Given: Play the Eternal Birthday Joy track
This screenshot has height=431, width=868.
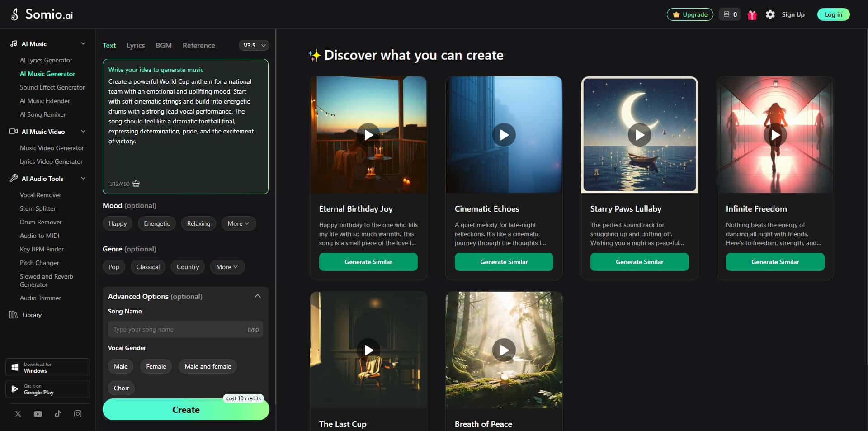Looking at the screenshot, I should click(368, 135).
